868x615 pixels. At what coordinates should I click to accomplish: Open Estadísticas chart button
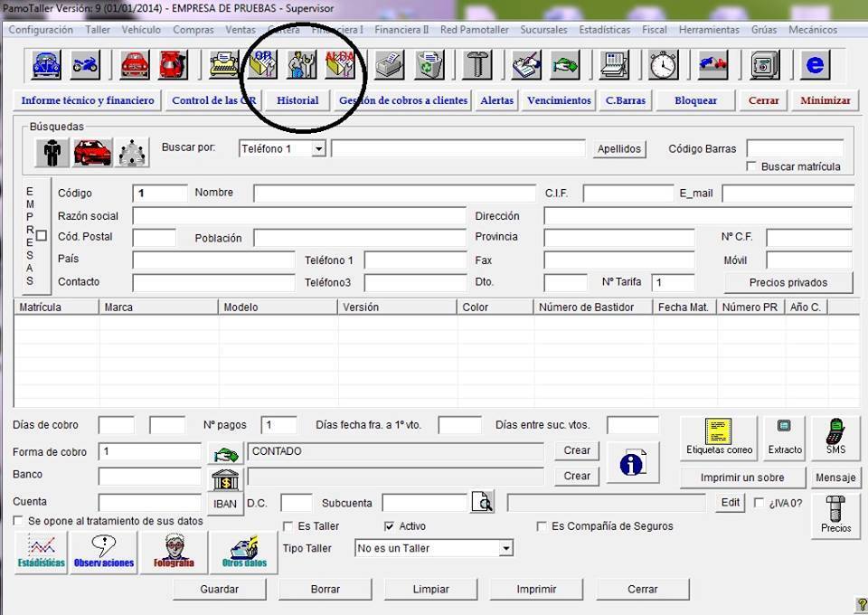(41, 553)
